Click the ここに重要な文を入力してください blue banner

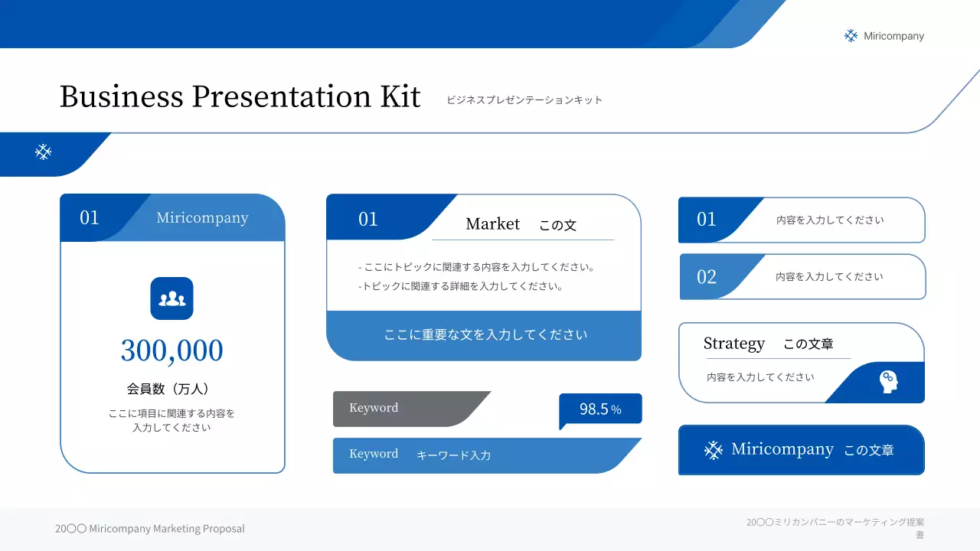(485, 335)
